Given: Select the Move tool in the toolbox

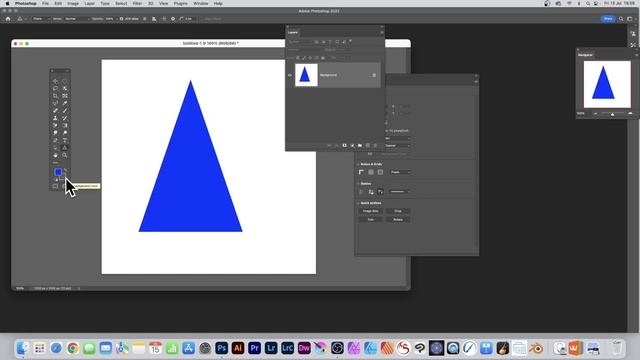Looking at the screenshot, I should pyautogui.click(x=55, y=81).
